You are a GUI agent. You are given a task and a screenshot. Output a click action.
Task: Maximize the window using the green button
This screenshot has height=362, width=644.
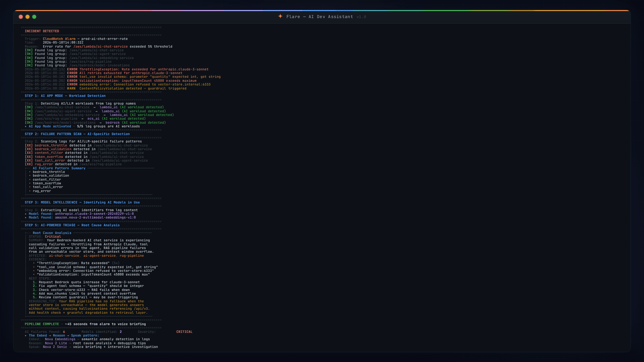pos(34,17)
